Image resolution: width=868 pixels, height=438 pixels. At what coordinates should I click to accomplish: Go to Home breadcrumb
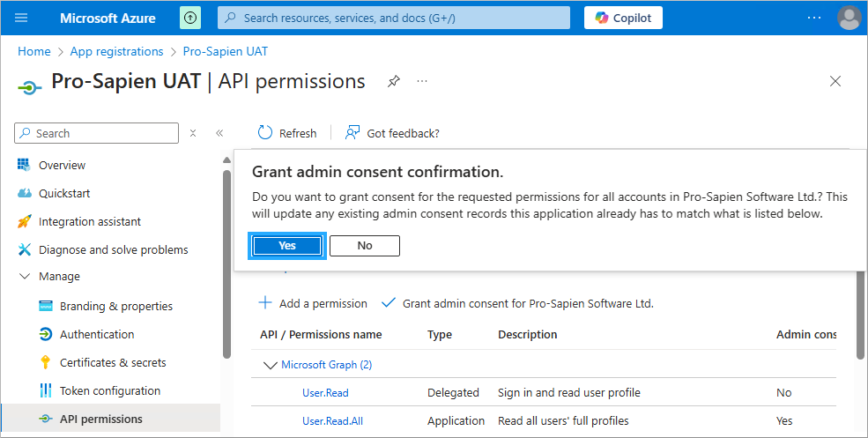coord(33,51)
